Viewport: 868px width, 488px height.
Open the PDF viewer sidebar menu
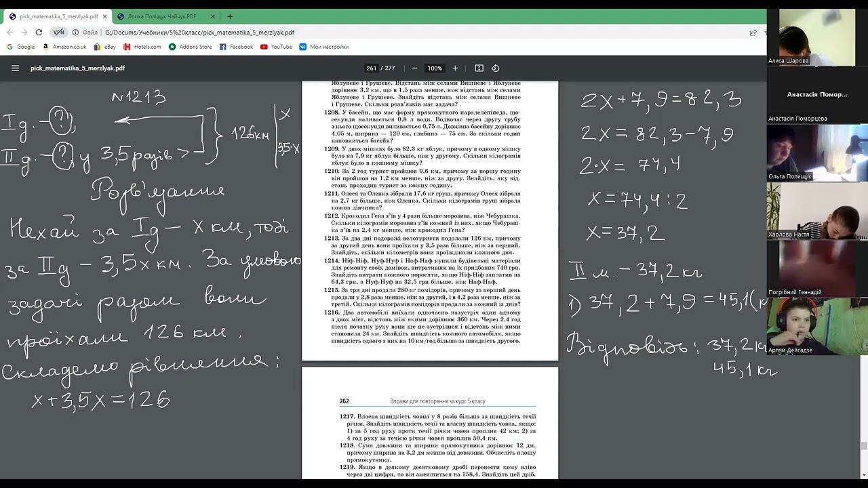point(15,68)
